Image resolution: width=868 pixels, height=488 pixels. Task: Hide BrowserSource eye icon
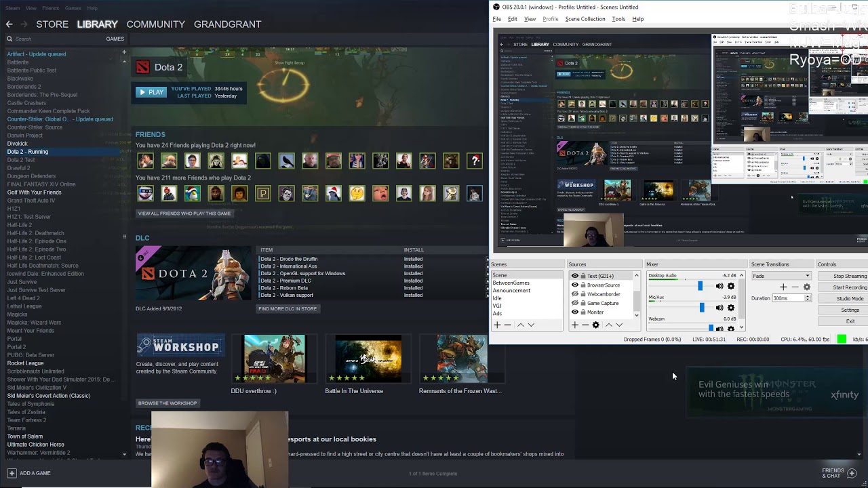coord(575,285)
